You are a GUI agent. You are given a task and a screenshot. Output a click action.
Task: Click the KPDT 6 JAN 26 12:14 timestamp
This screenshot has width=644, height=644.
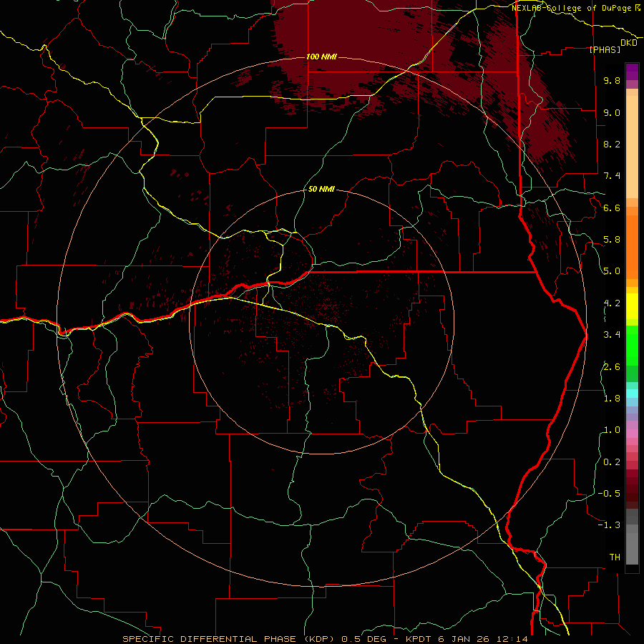(x=467, y=639)
